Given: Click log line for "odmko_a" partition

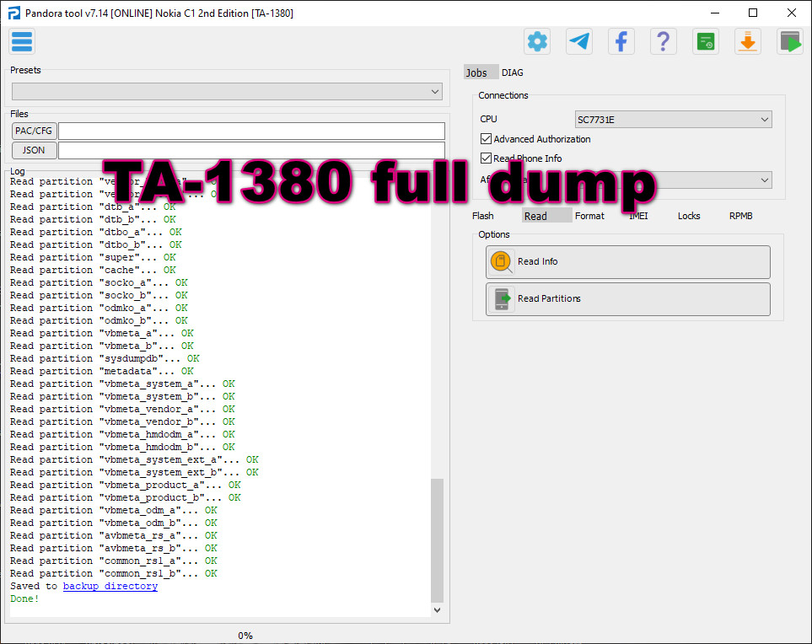Looking at the screenshot, I should click(x=99, y=308).
